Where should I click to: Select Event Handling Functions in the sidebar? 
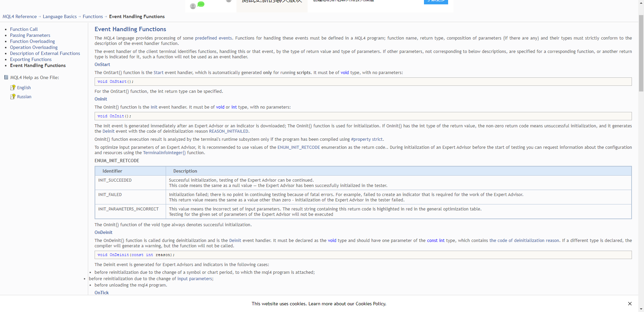38,65
